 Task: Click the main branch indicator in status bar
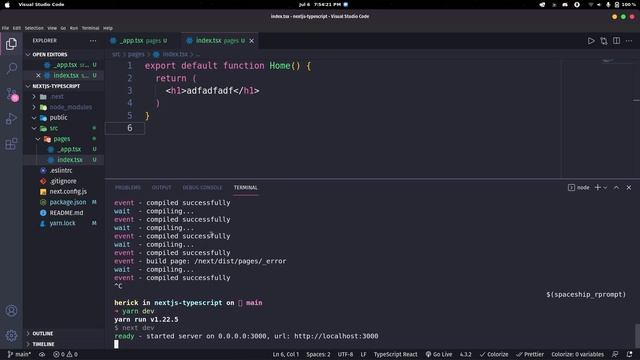pyautogui.click(x=19, y=354)
